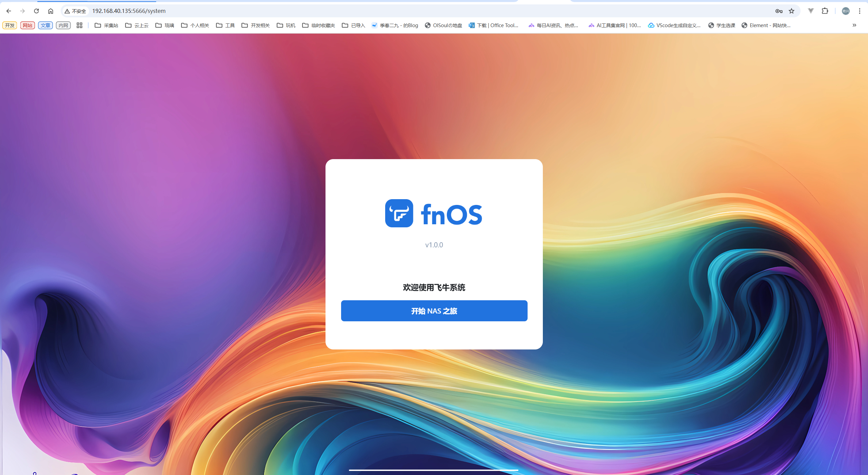The image size is (868, 475).
Task: Open the Chrome three-dot menu
Action: [860, 11]
